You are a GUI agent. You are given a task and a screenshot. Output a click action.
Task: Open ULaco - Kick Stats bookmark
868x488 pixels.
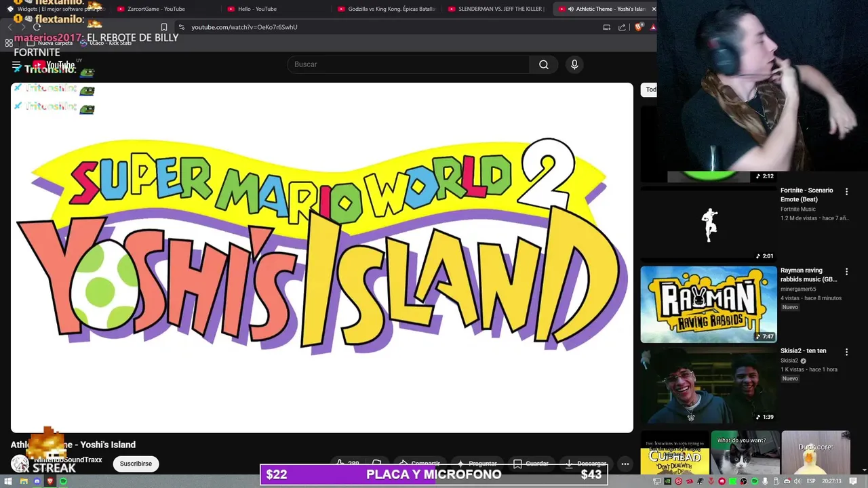pos(105,43)
